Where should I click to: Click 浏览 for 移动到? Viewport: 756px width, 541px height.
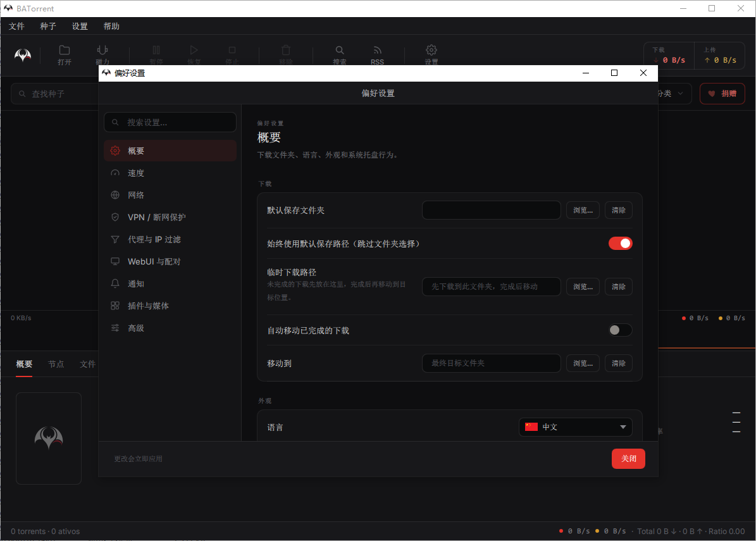(x=583, y=363)
